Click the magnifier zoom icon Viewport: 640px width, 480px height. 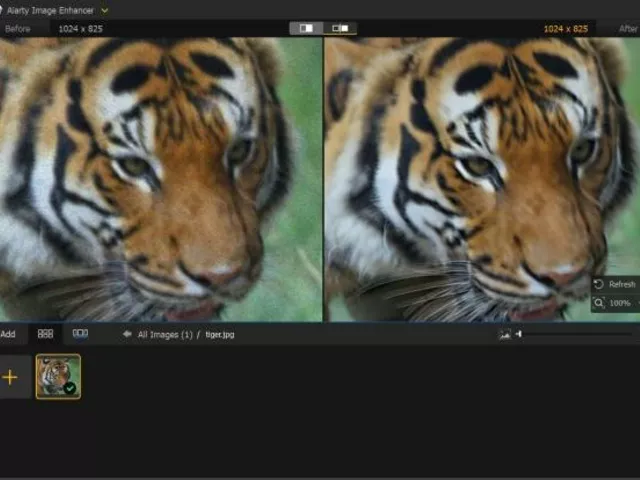(598, 302)
